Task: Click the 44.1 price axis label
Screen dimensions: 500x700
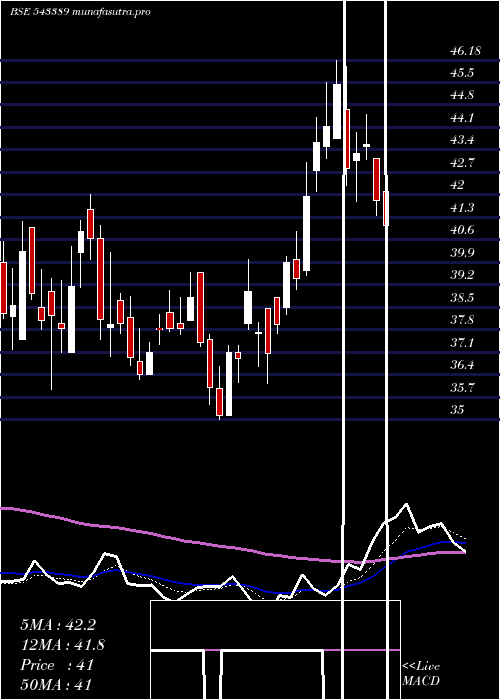Action: pos(462,118)
